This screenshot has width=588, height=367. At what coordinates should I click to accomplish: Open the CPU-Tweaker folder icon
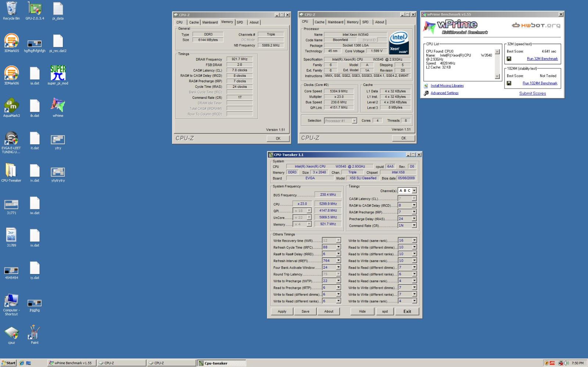click(11, 172)
